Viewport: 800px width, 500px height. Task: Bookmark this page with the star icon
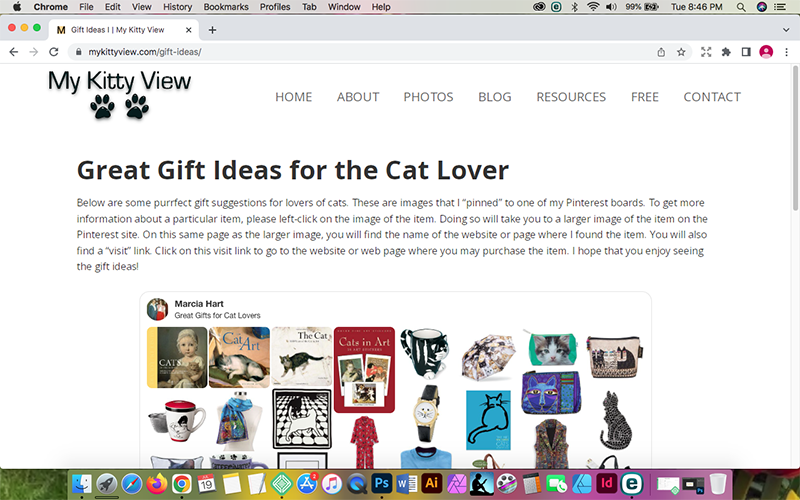pyautogui.click(x=681, y=52)
